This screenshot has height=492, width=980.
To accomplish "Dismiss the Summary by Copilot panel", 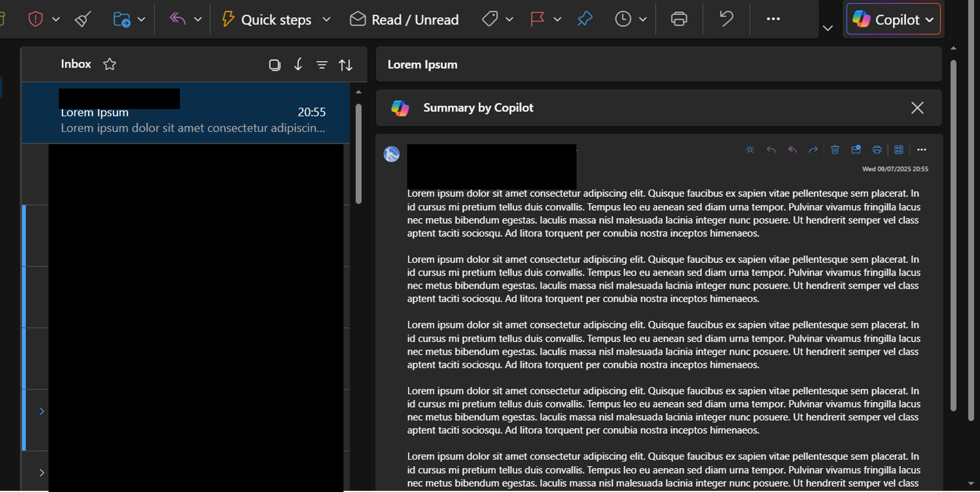I will [x=918, y=108].
